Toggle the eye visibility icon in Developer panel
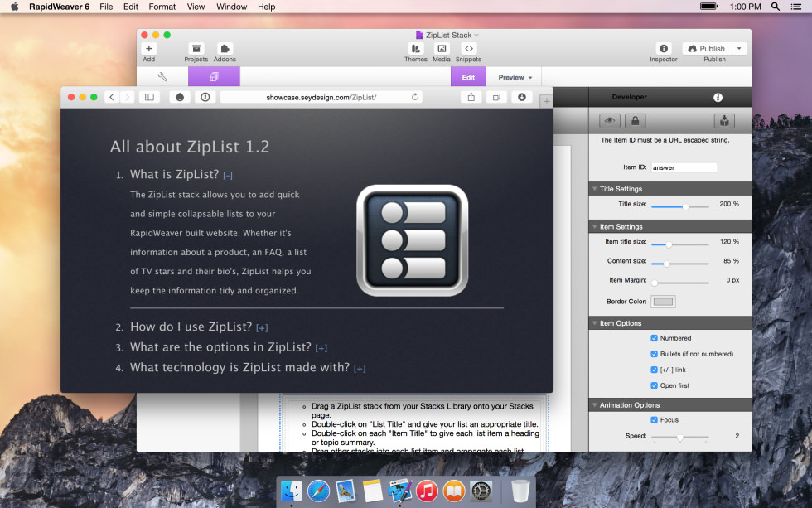The image size is (812, 508). [610, 121]
